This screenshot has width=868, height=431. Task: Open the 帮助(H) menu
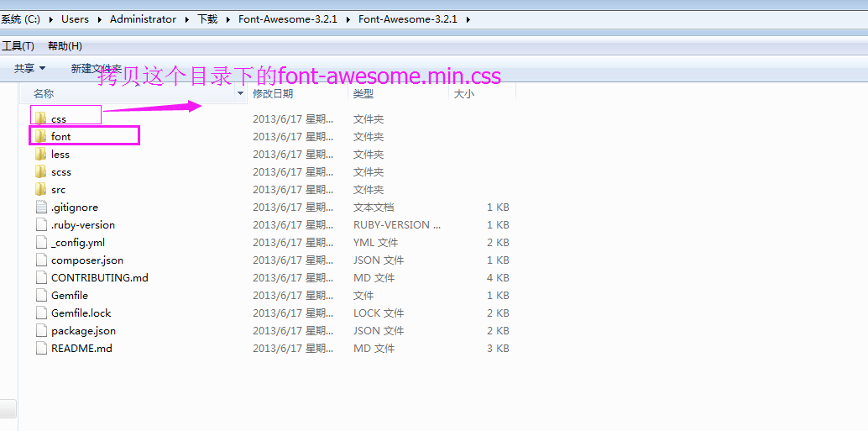(x=65, y=46)
